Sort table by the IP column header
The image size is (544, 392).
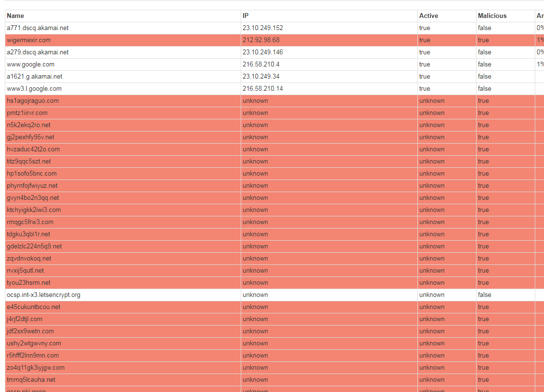[x=245, y=16]
